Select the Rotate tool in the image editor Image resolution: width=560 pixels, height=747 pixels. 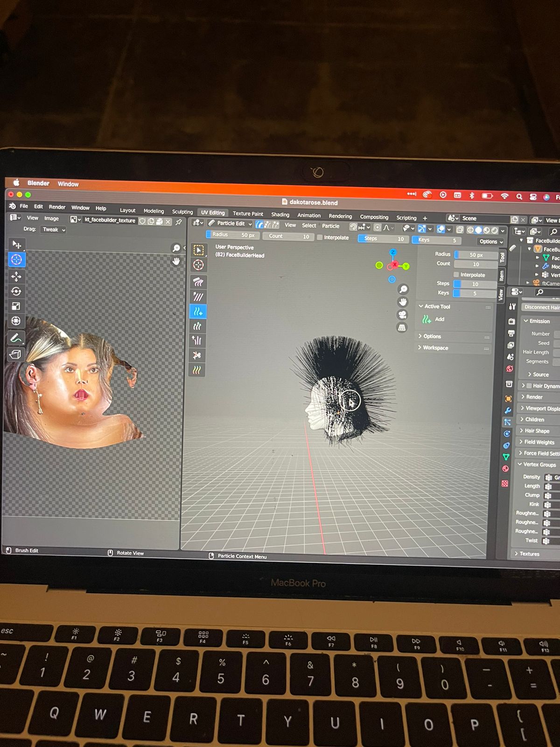pyautogui.click(x=16, y=291)
